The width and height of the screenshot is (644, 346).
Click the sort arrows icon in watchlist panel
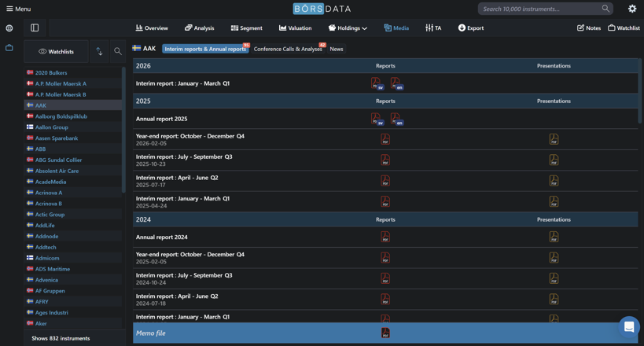coord(99,51)
